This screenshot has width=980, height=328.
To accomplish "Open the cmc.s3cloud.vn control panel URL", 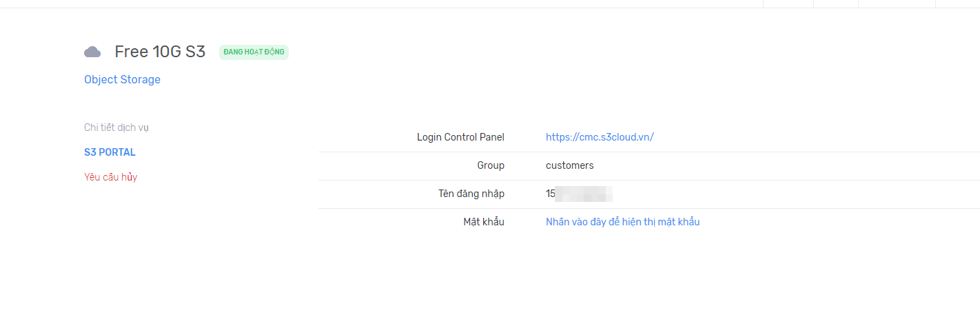I will (x=599, y=137).
